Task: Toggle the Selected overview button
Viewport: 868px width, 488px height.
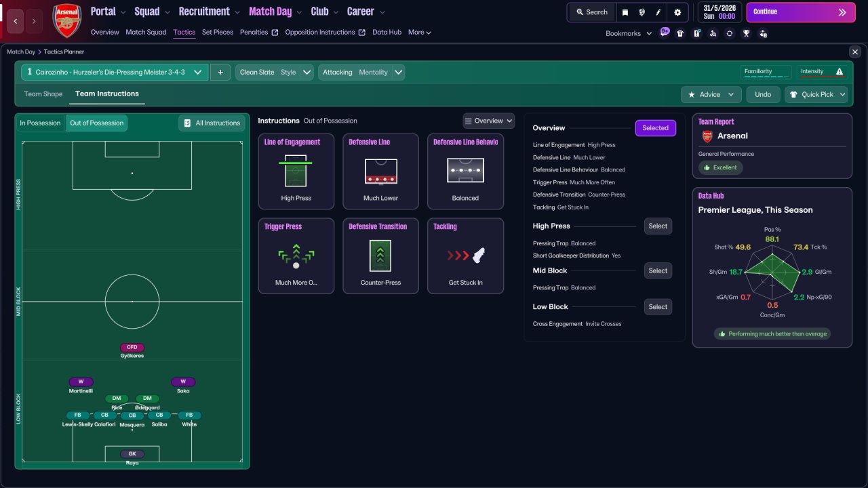Action: pyautogui.click(x=655, y=128)
